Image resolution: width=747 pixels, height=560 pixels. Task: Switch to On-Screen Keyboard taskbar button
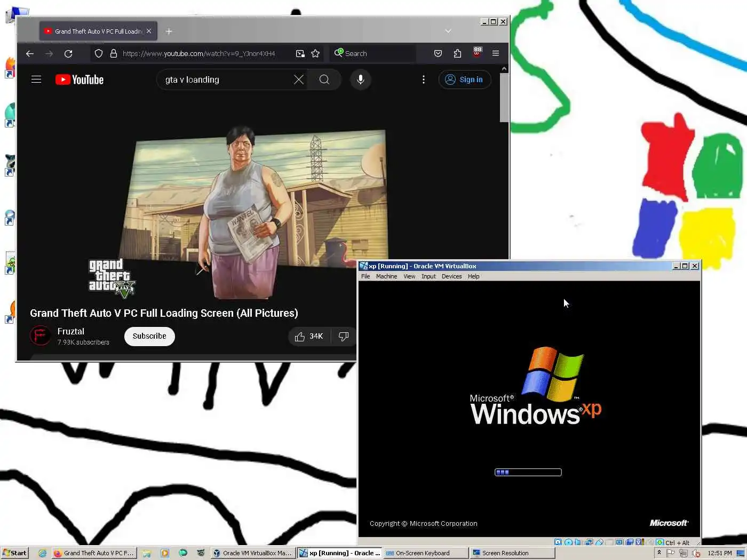tap(425, 553)
